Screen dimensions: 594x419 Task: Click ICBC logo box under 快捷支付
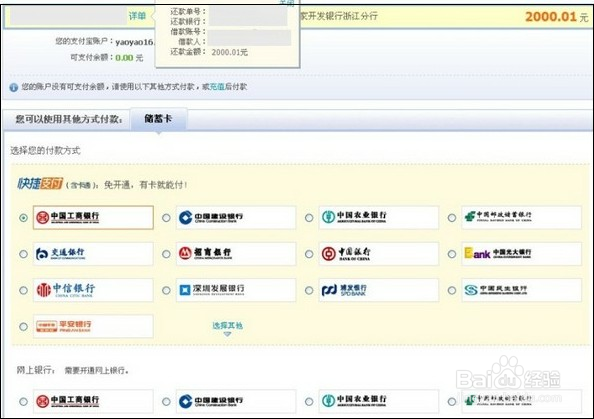93,217
